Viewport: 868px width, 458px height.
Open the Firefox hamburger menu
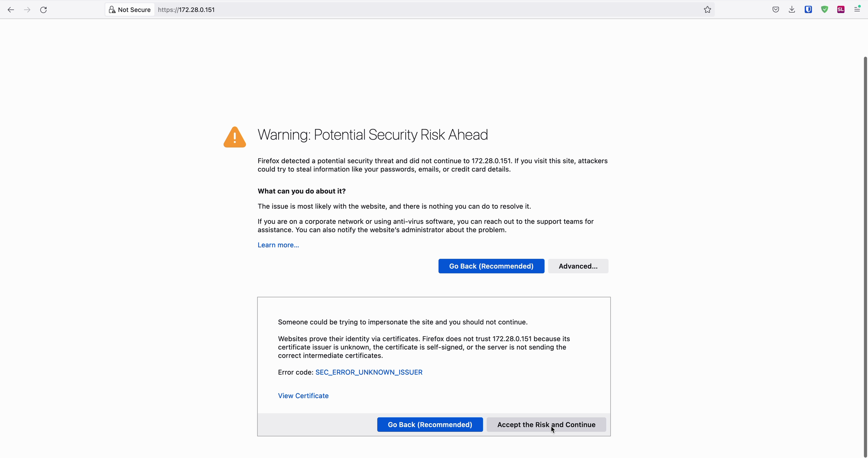(x=857, y=9)
